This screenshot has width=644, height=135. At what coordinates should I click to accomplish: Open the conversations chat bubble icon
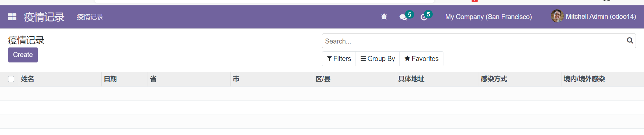coord(403,17)
